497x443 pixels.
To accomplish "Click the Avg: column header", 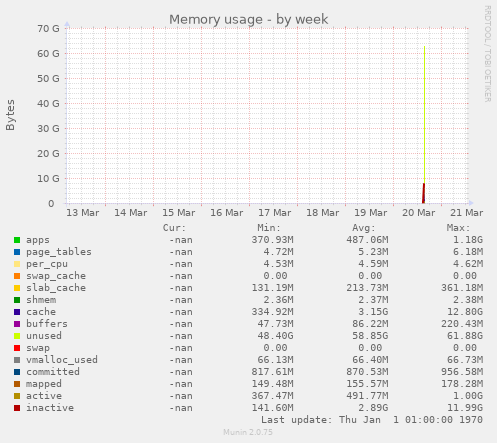I will pos(364,228).
